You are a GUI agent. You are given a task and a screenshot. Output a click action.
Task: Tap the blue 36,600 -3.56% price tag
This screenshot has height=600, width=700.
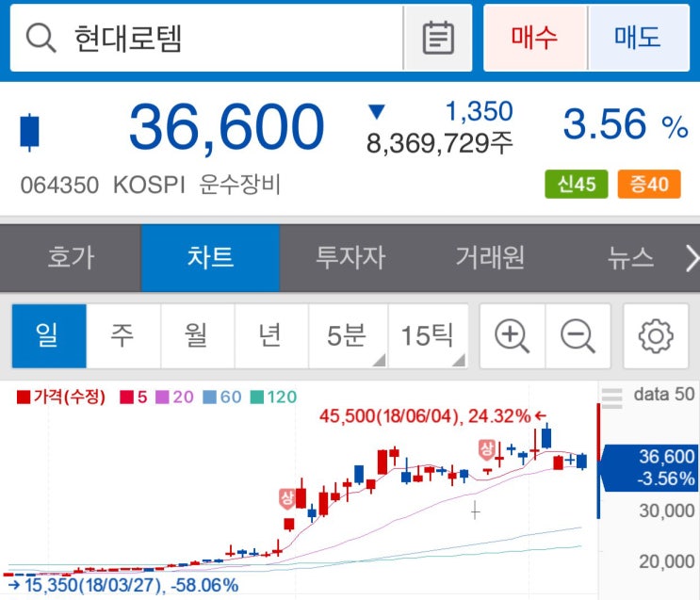tap(648, 468)
